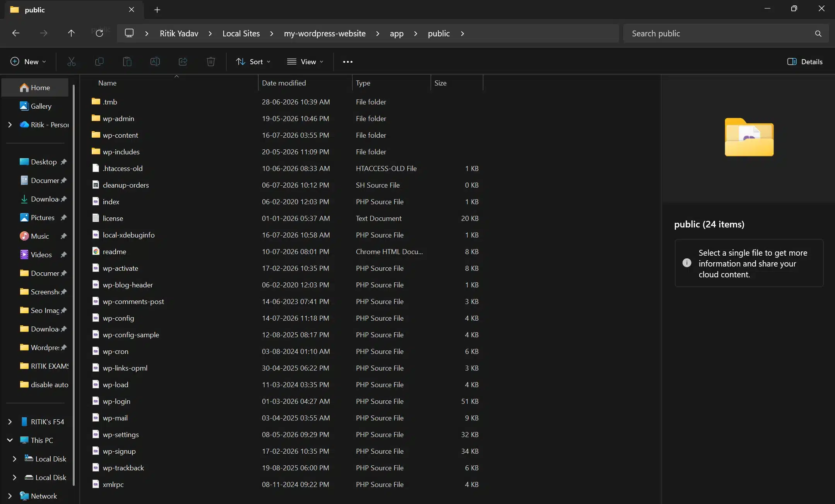The image size is (835, 504).
Task: Expand the Network node
Action: pyautogui.click(x=10, y=496)
